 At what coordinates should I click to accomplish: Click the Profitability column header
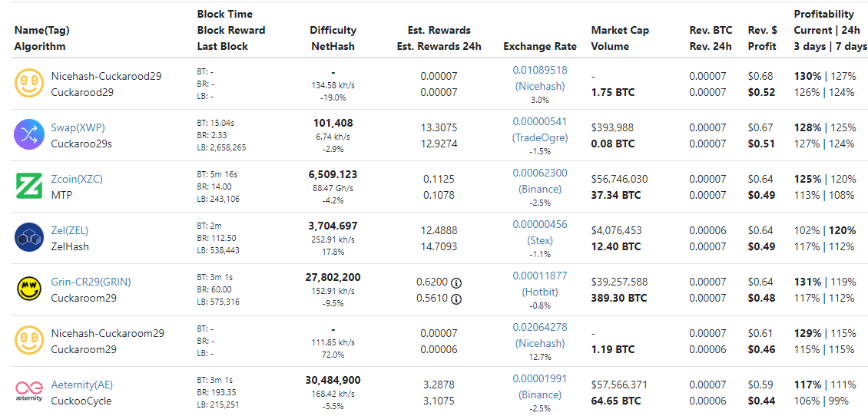pyautogui.click(x=823, y=14)
